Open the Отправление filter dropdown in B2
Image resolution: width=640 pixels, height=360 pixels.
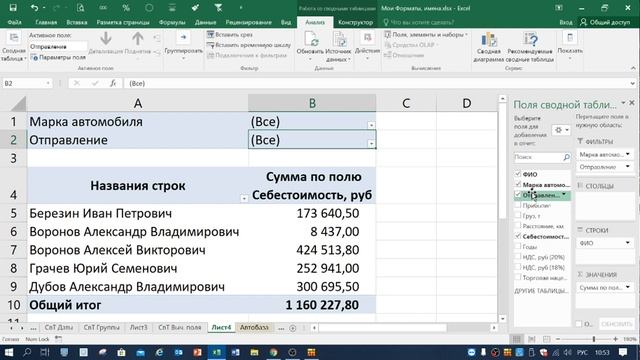371,144
